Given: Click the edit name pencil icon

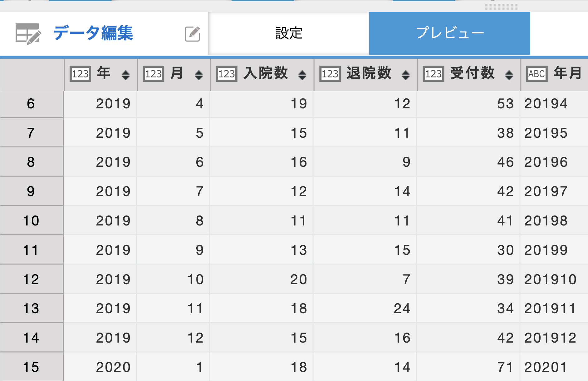Looking at the screenshot, I should tap(193, 34).
